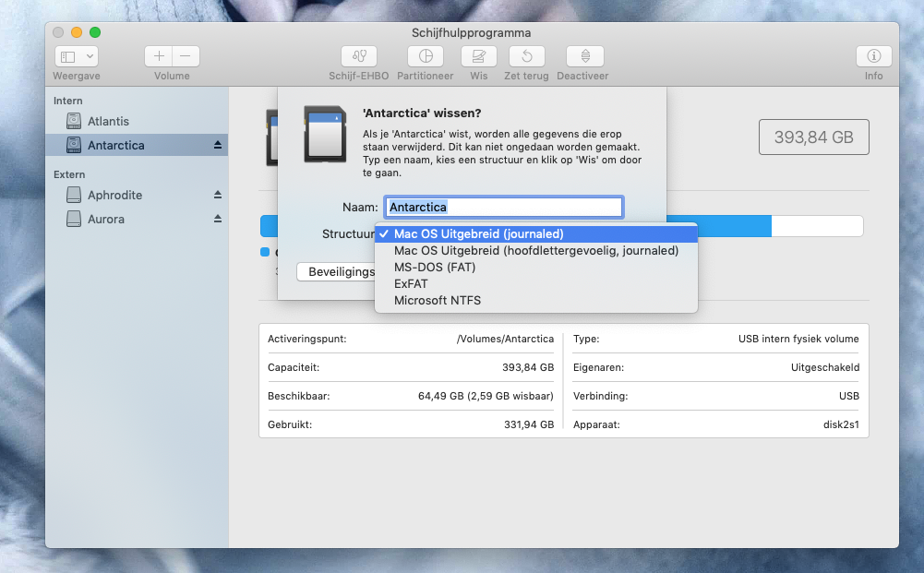Remove a volume with the minus button
924x573 pixels.
(186, 56)
